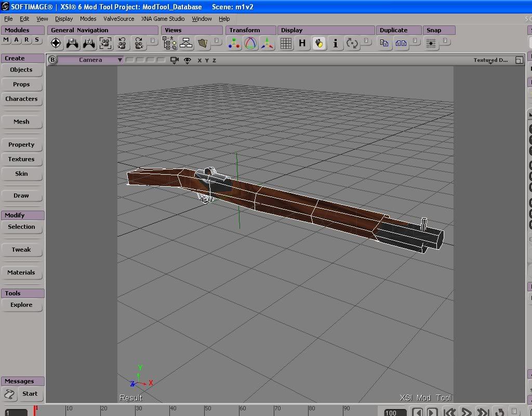The image size is (532, 416).
Task: Click frame 50 on the timeline
Action: [x=208, y=409]
